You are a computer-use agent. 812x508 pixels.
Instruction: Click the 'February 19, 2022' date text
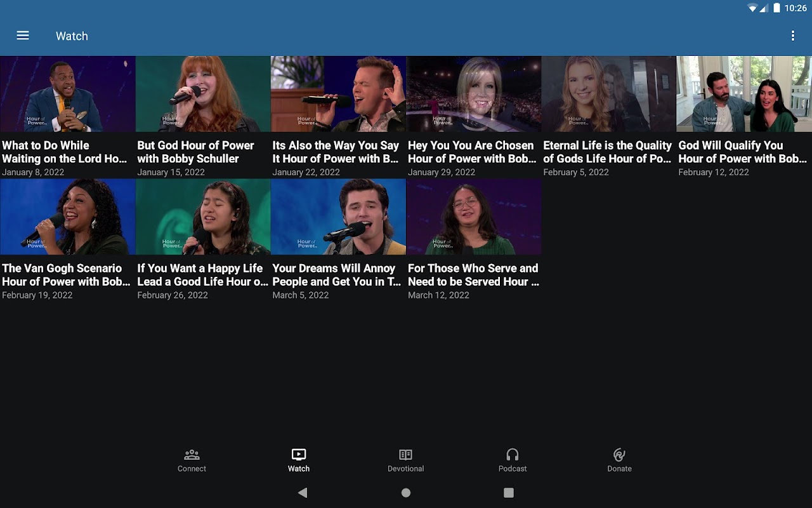(x=37, y=295)
